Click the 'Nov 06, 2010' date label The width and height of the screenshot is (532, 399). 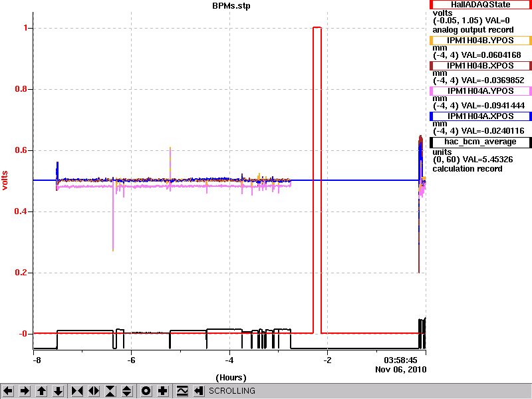pos(401,370)
